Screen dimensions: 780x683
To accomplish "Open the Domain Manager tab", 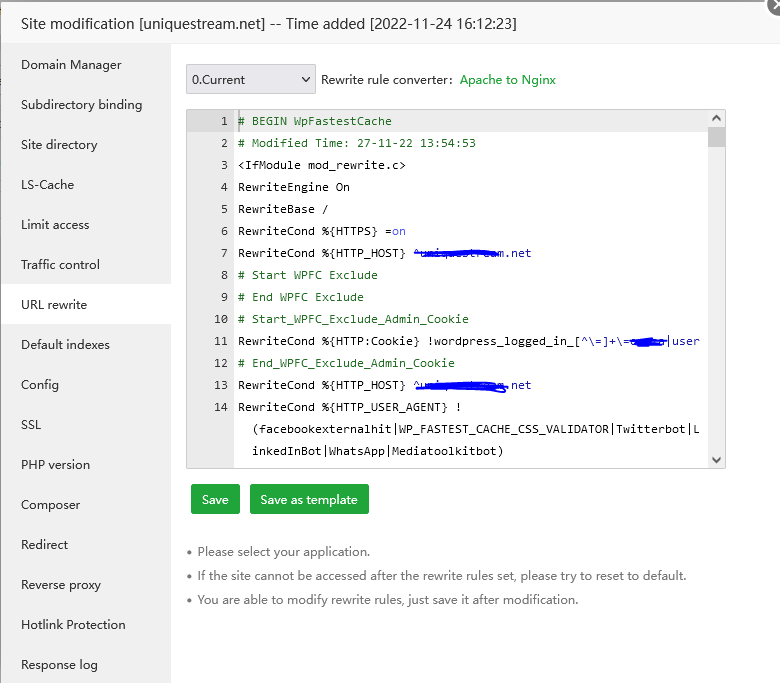I will point(71,65).
